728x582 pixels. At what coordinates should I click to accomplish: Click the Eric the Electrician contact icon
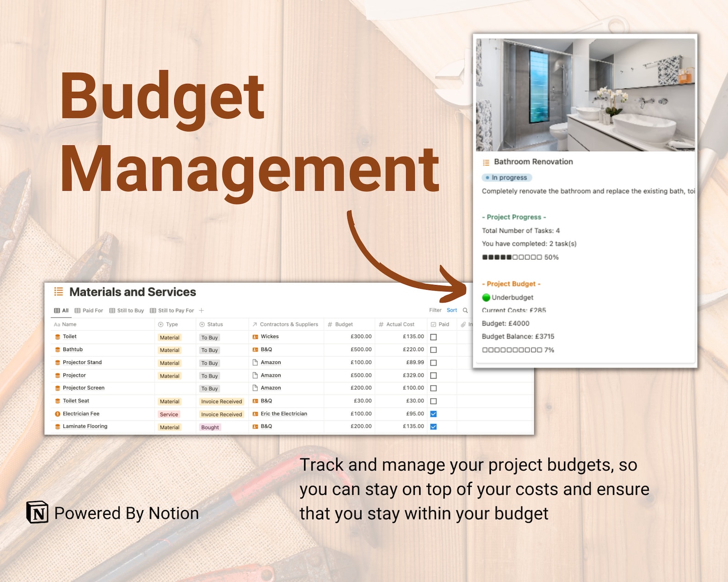pos(255,414)
